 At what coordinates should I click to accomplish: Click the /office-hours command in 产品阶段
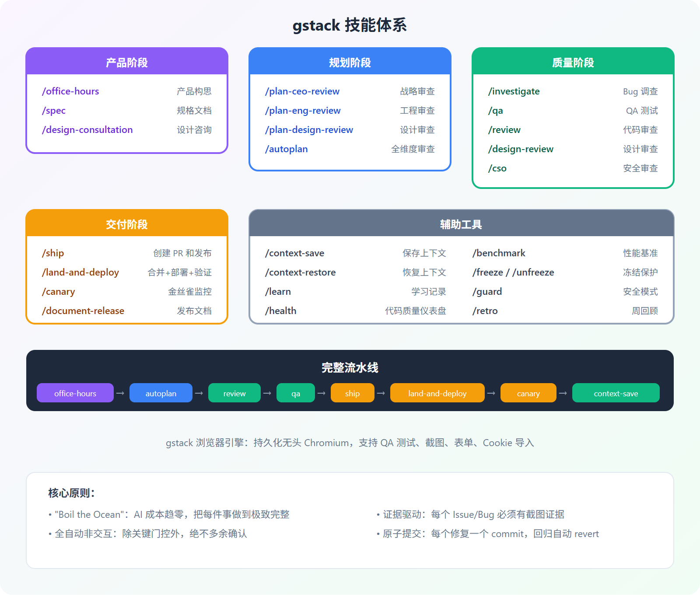point(70,91)
